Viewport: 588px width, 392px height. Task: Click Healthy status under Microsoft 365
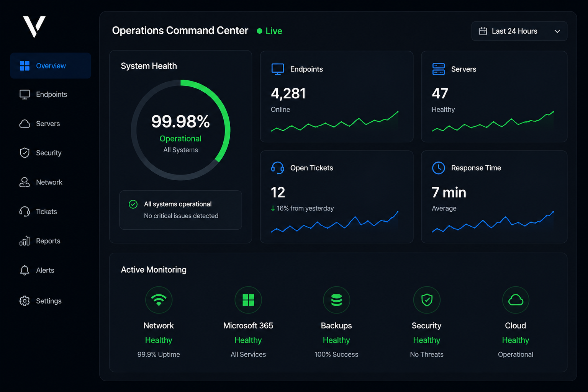point(248,340)
